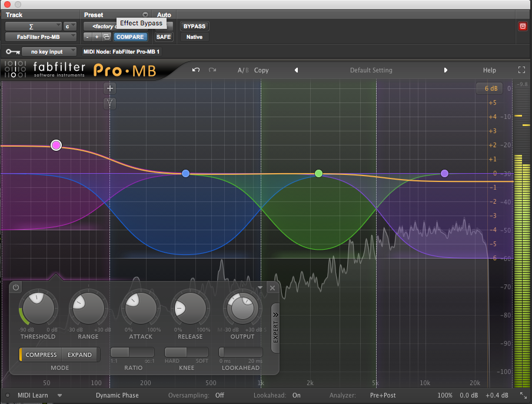Open the Σ track selector dropdown
The image size is (532, 404).
(33, 26)
